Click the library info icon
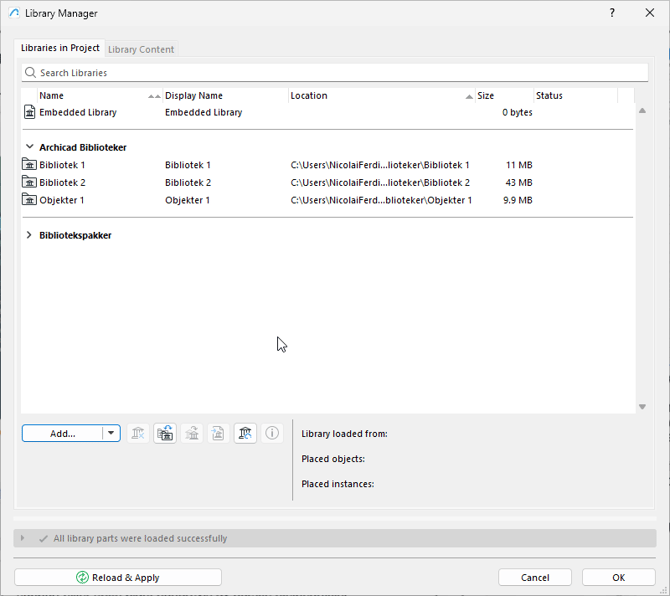670x596 pixels. [272, 433]
